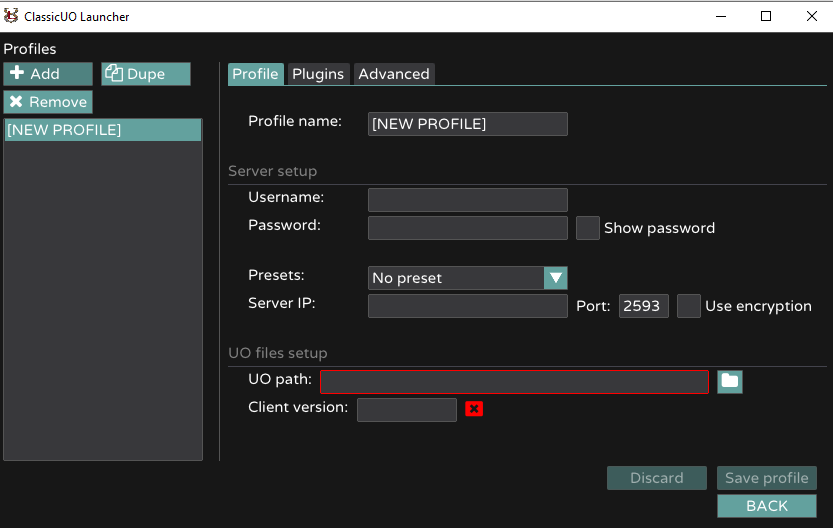This screenshot has width=833, height=528.
Task: Open the Presets dropdown
Action: [468, 278]
